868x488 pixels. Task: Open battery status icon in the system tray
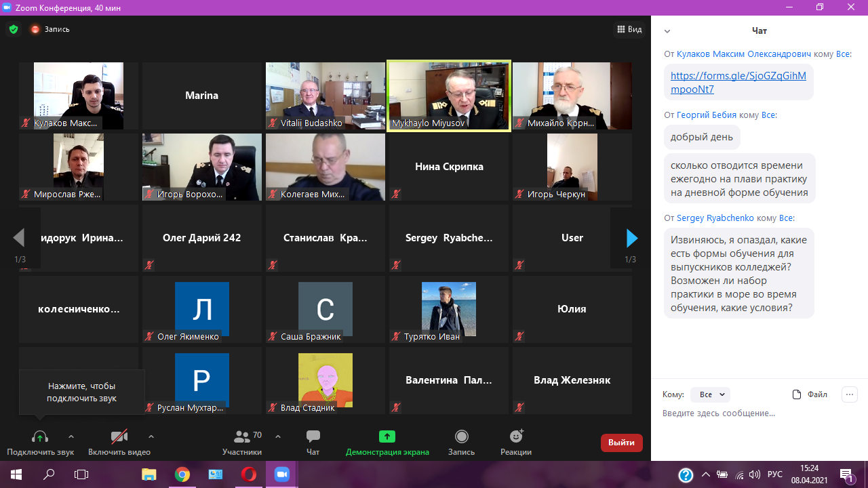point(723,474)
